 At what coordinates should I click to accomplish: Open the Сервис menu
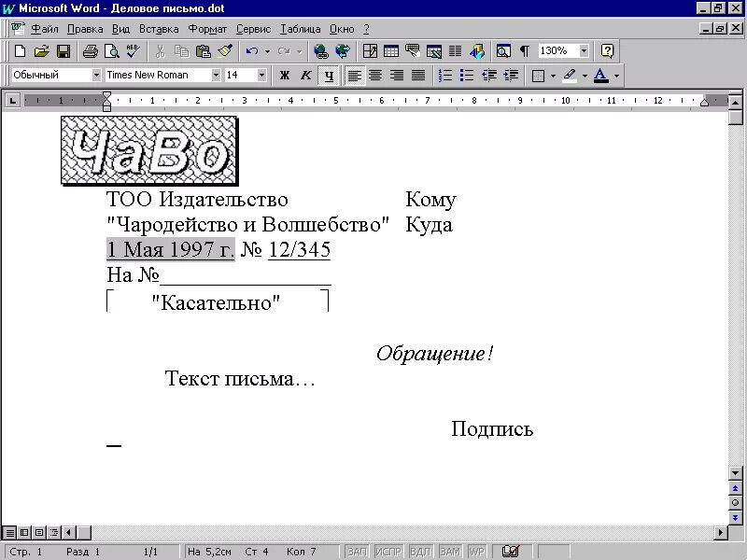[x=253, y=29]
